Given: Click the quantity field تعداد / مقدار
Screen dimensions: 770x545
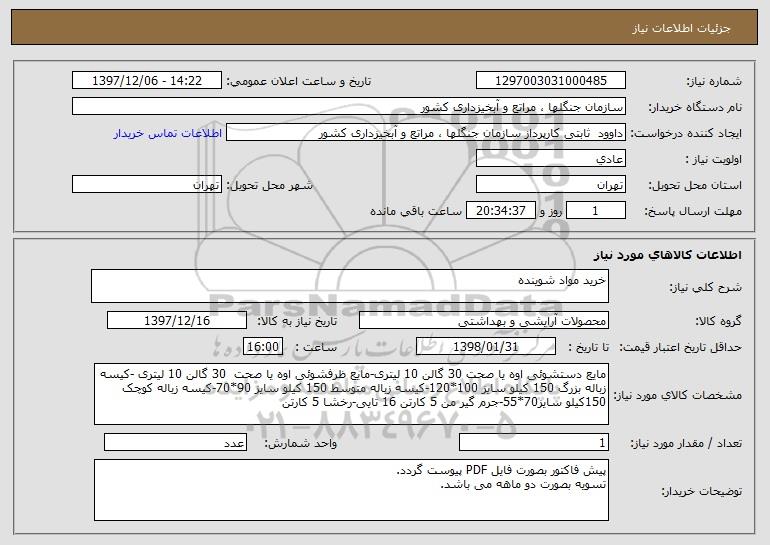Looking at the screenshot, I should [534, 443].
